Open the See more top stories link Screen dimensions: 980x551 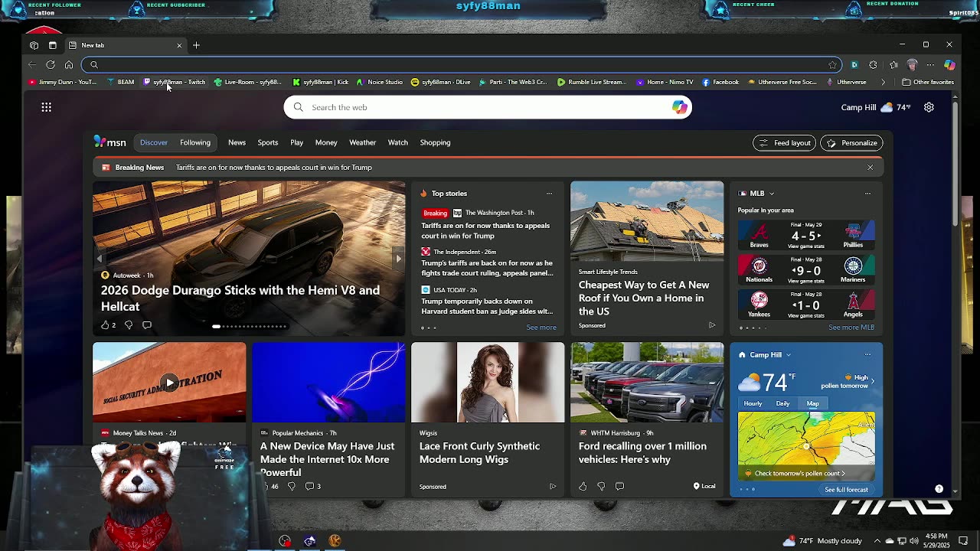tap(541, 328)
